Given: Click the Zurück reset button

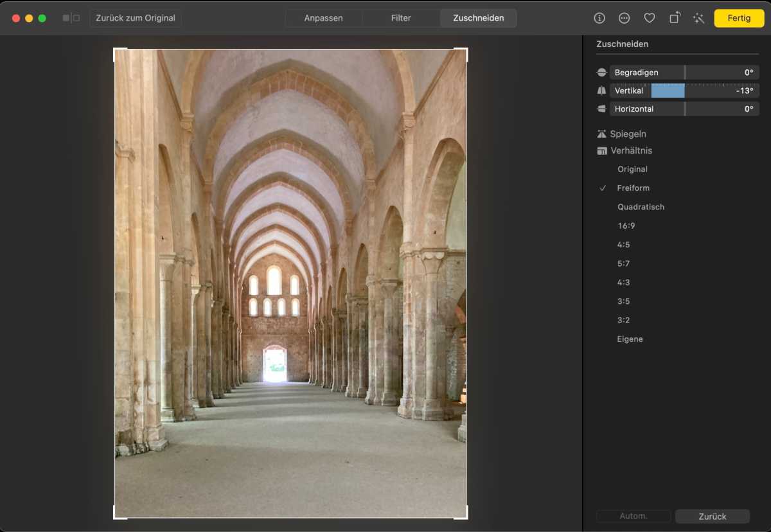Looking at the screenshot, I should (x=713, y=517).
